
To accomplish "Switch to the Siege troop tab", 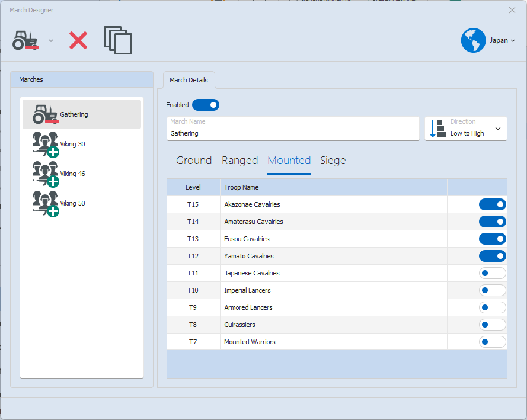I will click(x=333, y=161).
